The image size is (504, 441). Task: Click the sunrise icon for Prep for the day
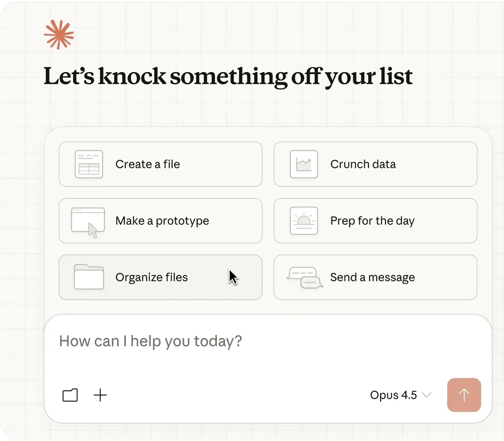click(304, 220)
